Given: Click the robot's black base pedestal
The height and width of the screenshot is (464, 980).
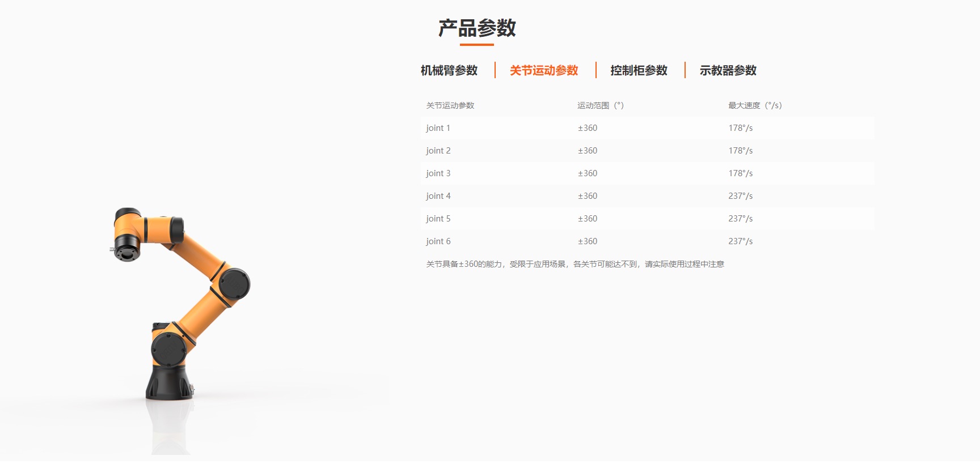Looking at the screenshot, I should (169, 382).
